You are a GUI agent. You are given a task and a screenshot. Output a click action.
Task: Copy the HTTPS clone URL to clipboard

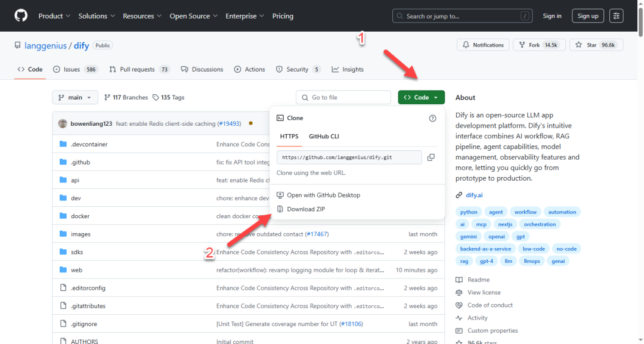[x=431, y=157]
